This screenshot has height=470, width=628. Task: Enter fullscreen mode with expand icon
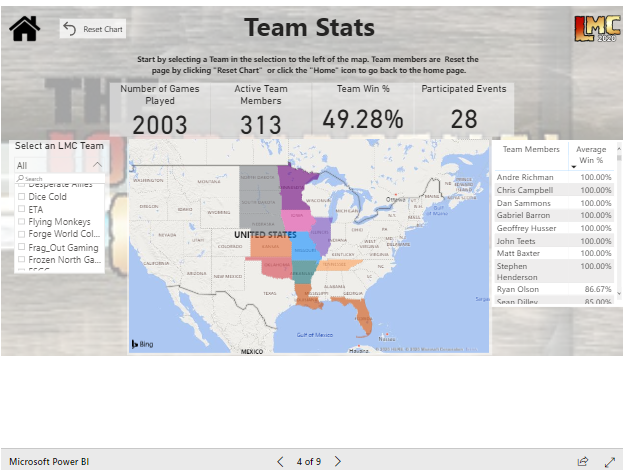tap(610, 461)
